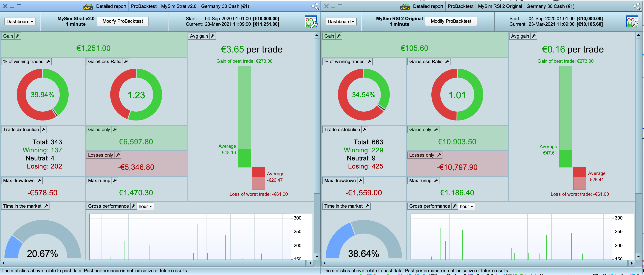Open wrench for right Trade distribution panel

coord(364,130)
